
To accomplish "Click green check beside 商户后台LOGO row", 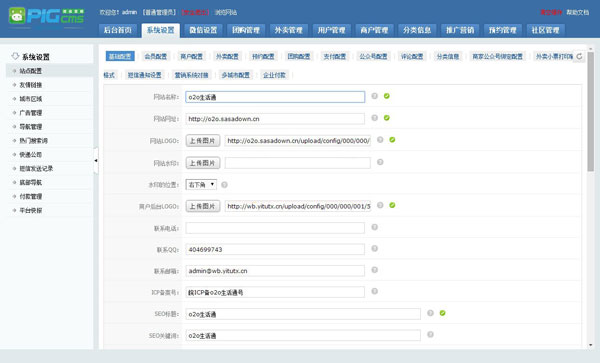I will pyautogui.click(x=392, y=205).
